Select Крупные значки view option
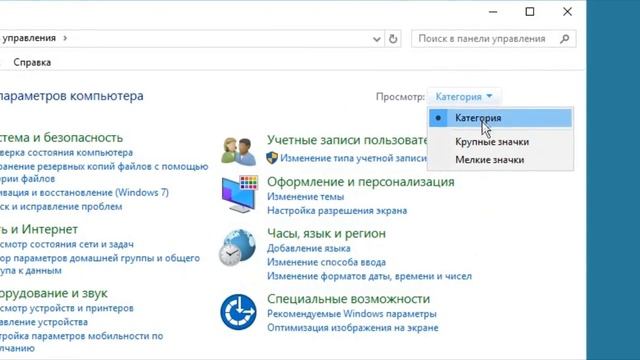 click(500, 142)
